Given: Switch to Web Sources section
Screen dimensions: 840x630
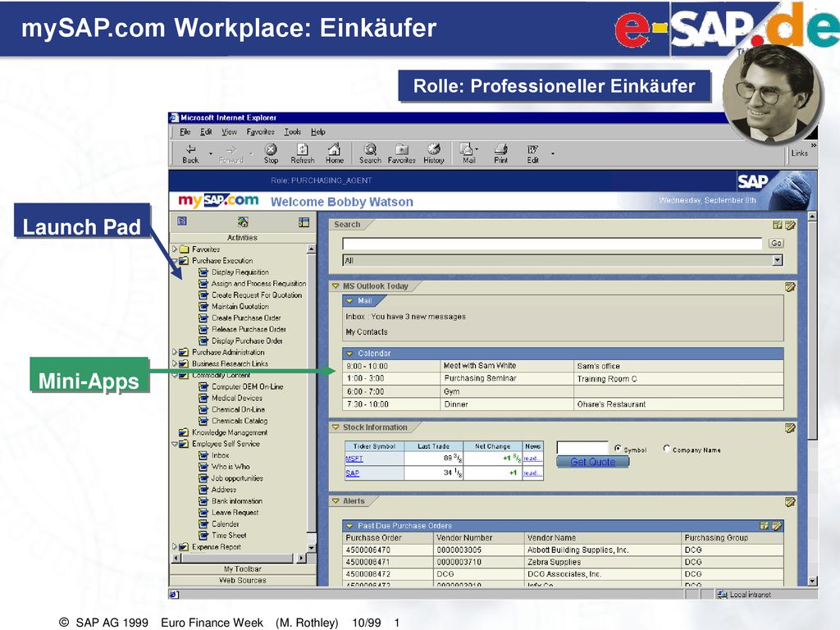Looking at the screenshot, I should pyautogui.click(x=243, y=580).
